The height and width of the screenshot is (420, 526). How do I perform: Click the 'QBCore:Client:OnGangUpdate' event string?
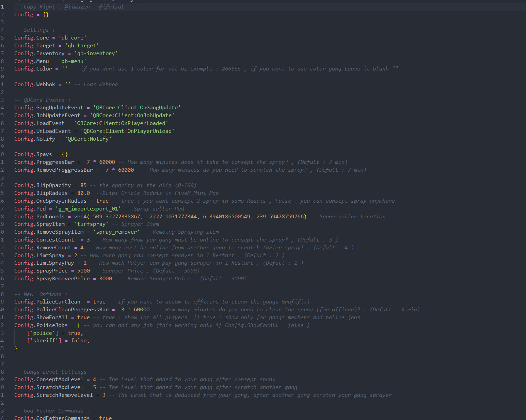click(x=137, y=108)
